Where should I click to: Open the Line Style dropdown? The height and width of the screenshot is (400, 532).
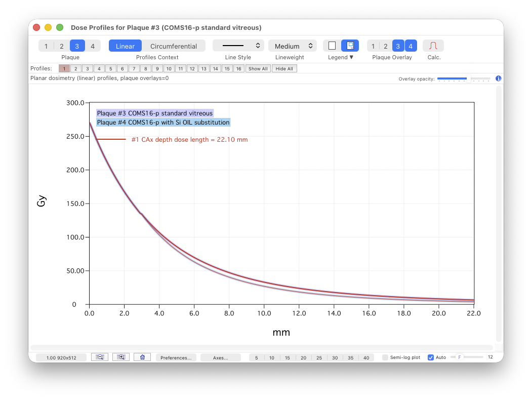238,46
